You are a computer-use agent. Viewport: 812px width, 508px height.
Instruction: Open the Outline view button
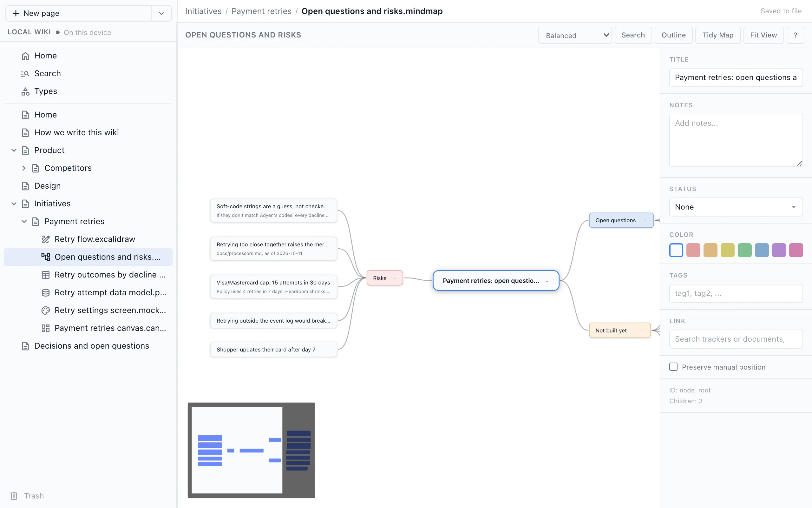673,35
